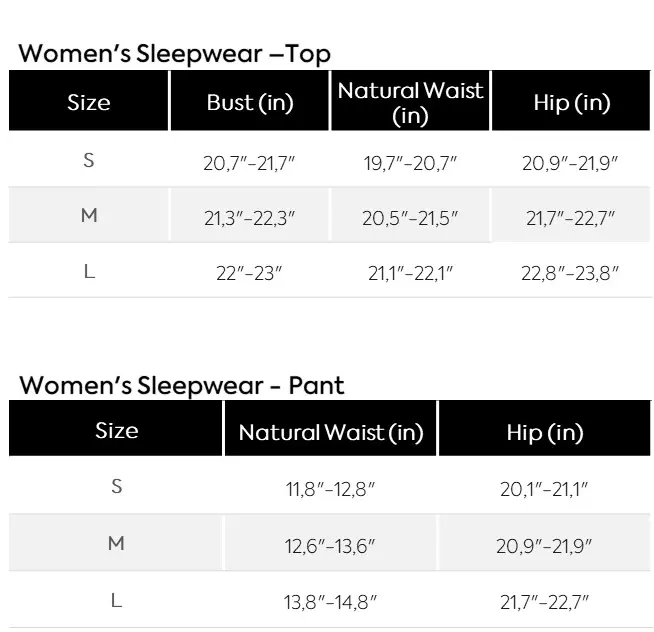Select the Bust (in) column header
Viewport: 654px width, 632px height.
pyautogui.click(x=250, y=103)
